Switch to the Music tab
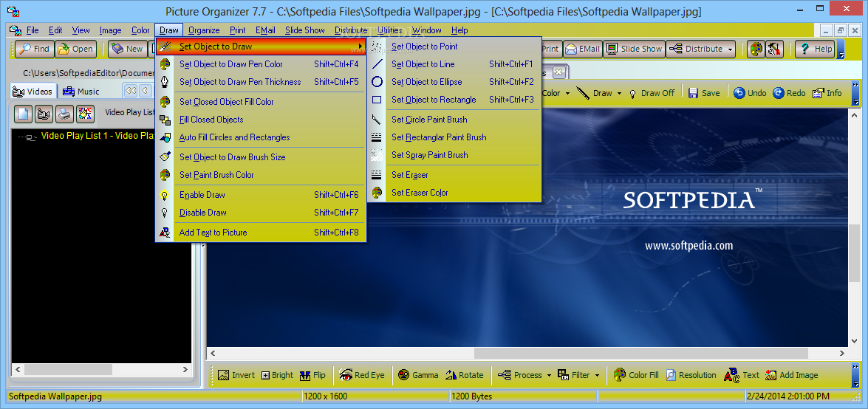The height and width of the screenshot is (409, 868). (81, 92)
